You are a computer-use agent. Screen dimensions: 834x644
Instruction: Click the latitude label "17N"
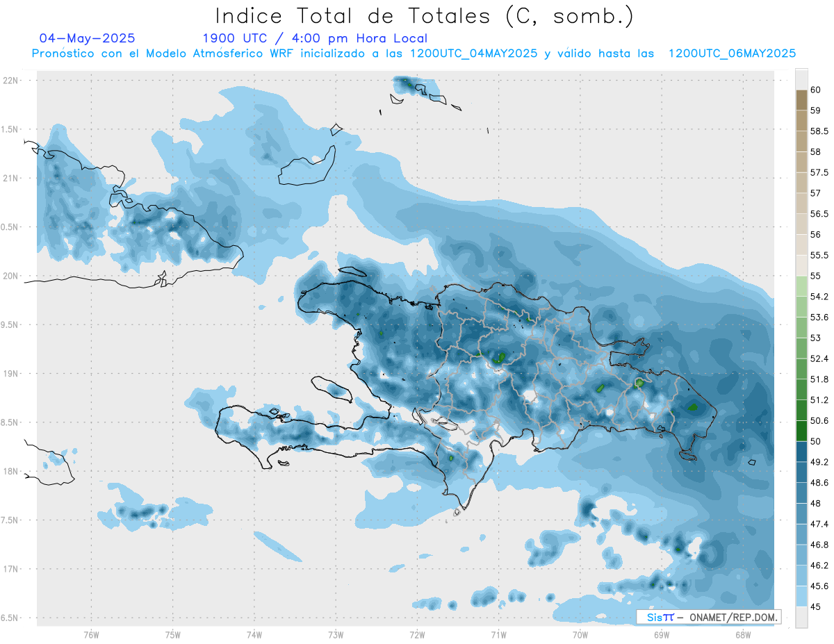(x=11, y=569)
